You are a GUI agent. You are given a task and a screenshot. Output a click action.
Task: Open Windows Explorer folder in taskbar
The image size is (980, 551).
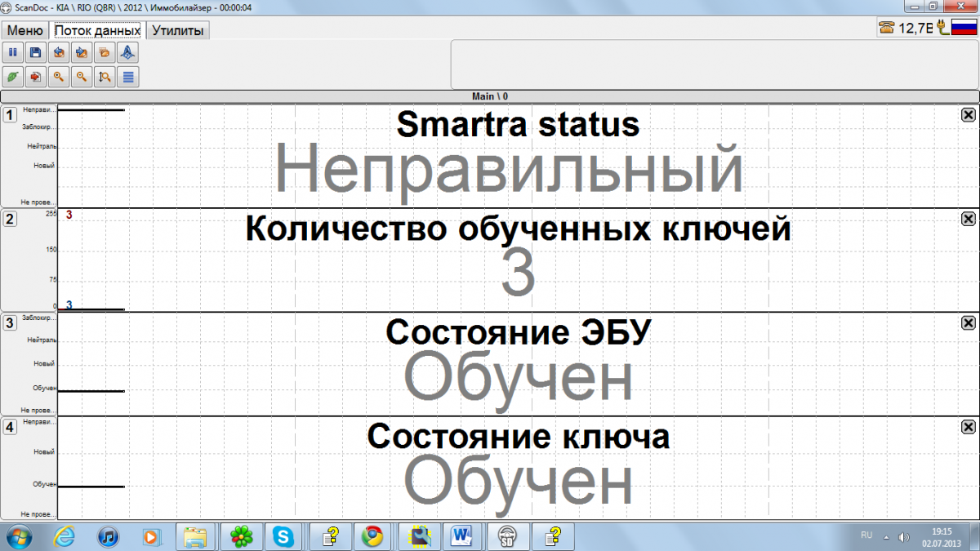click(x=196, y=536)
